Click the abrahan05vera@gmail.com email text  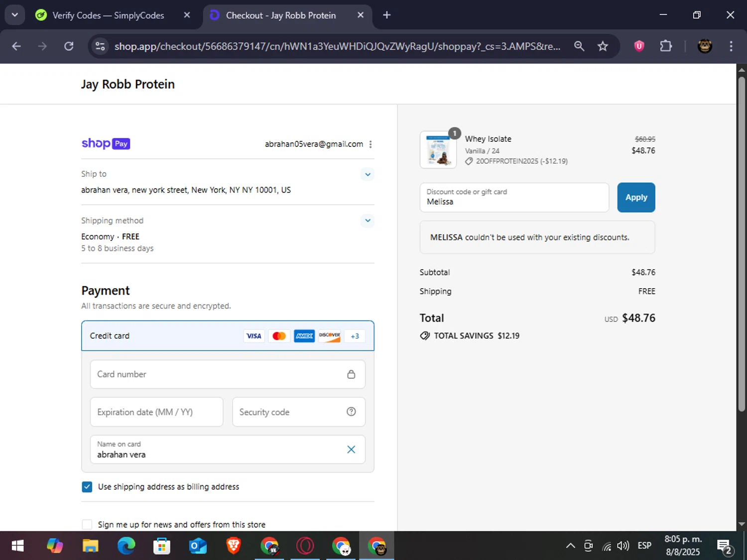pyautogui.click(x=314, y=144)
